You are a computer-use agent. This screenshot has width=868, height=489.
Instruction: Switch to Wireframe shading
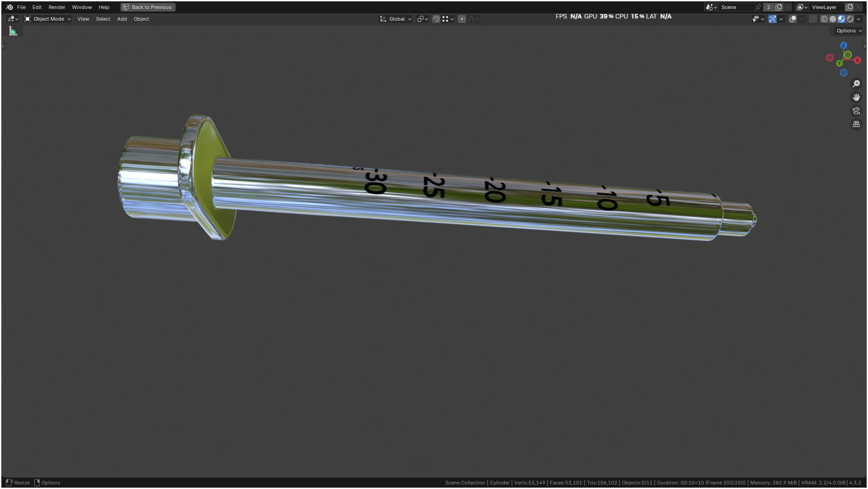coord(824,19)
